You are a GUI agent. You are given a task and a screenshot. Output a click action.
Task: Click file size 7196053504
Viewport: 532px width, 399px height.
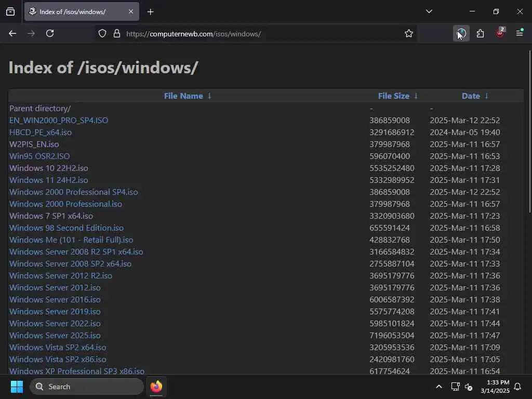(x=392, y=335)
